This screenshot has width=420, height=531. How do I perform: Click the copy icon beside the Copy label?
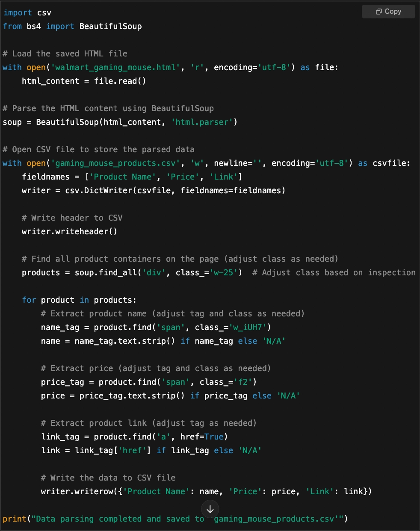tap(379, 12)
